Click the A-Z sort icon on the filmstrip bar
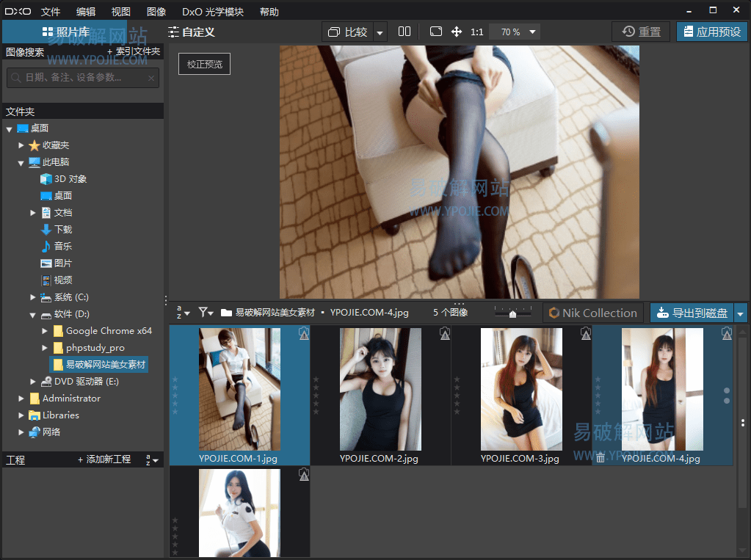The image size is (751, 560). (x=178, y=312)
